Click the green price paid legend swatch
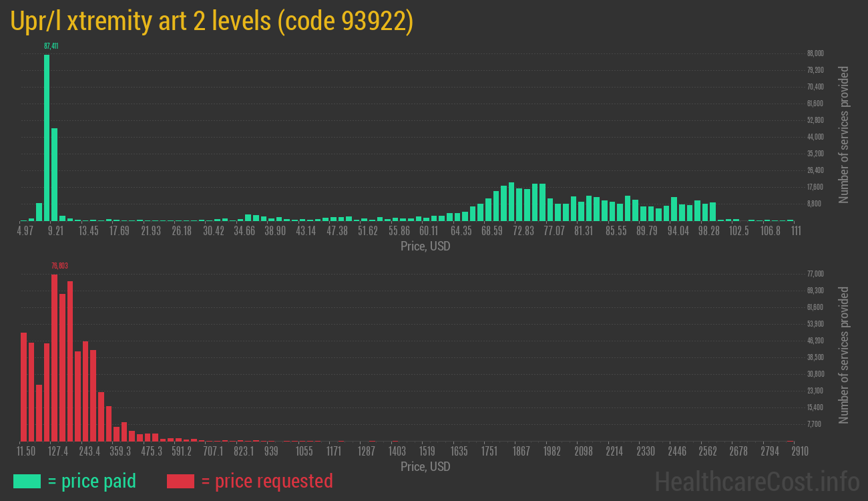Viewport: 868px width, 501px height. [x=27, y=481]
